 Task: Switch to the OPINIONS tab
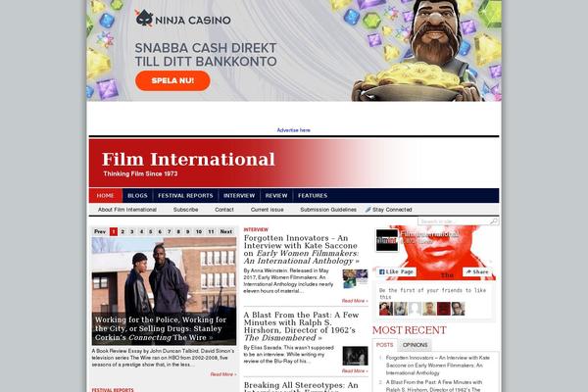coord(415,345)
